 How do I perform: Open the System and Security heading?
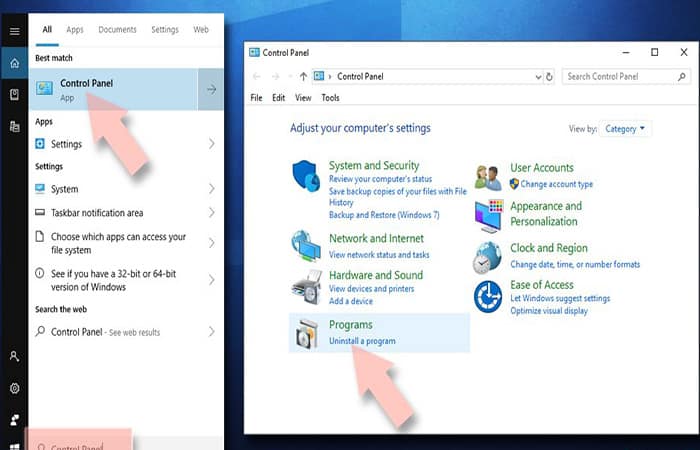(x=374, y=166)
